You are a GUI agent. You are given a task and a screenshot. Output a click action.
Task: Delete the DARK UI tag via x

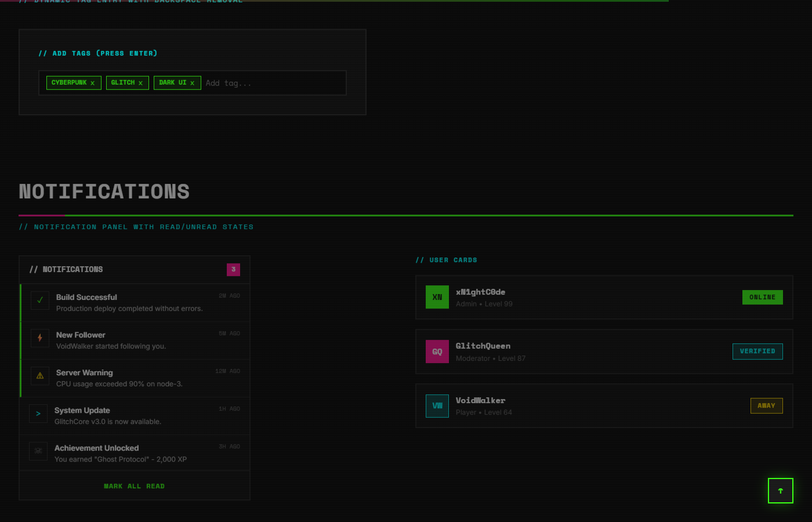[x=192, y=83]
